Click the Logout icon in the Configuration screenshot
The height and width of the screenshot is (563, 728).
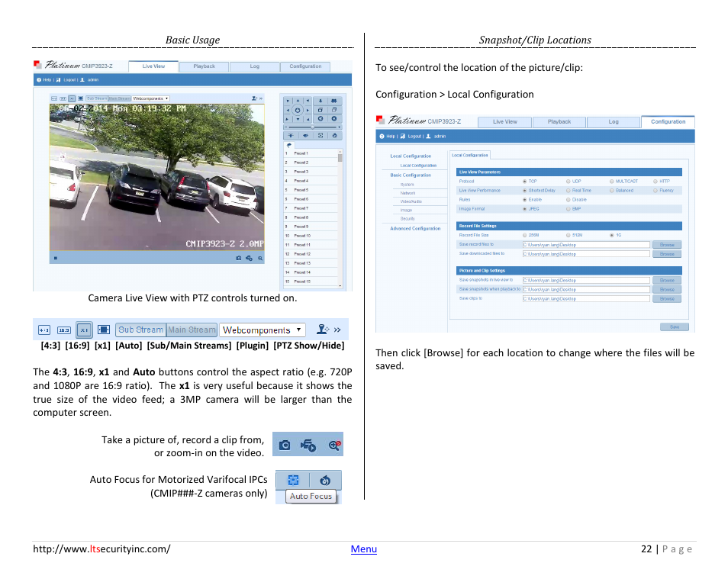(x=402, y=136)
